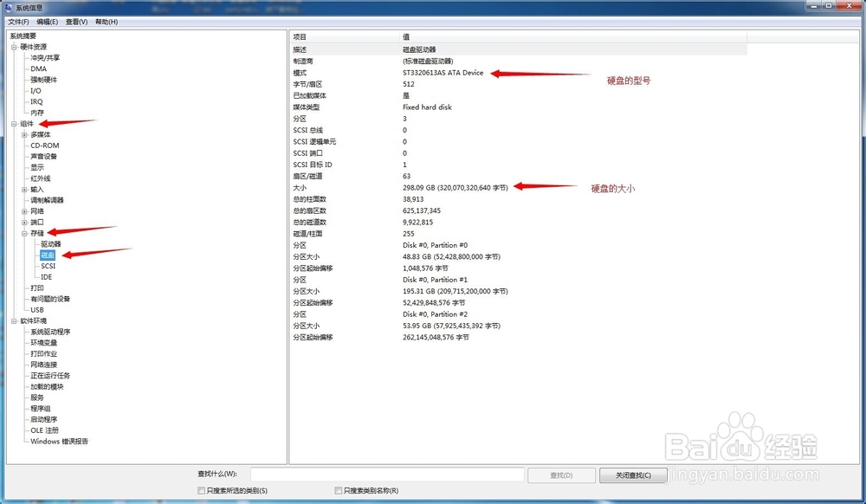The width and height of the screenshot is (866, 504).
Task: Open the 文件(F) menu
Action: [x=18, y=22]
